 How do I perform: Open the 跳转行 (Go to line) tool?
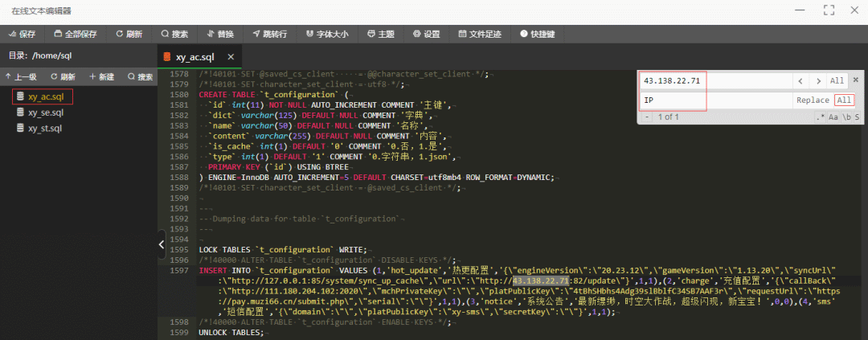pyautogui.click(x=269, y=35)
